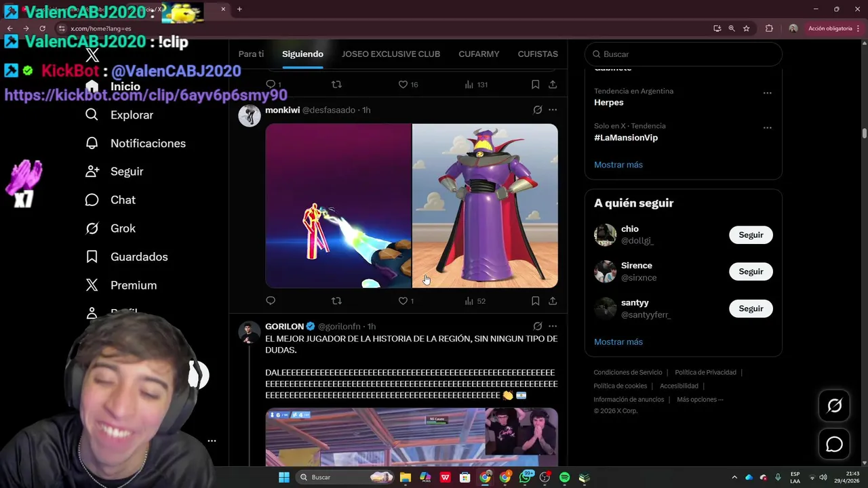This screenshot has width=868, height=488.
Task: Bookmark the post with 131 views
Action: tap(535, 85)
